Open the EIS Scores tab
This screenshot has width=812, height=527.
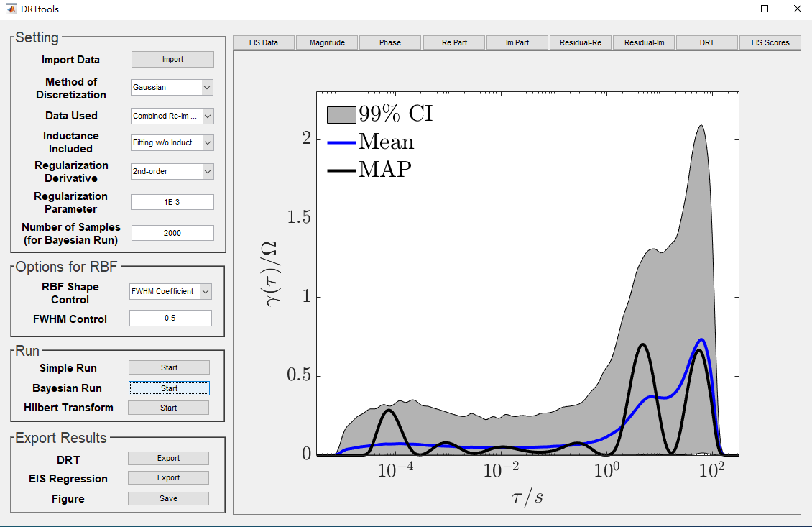(x=770, y=42)
